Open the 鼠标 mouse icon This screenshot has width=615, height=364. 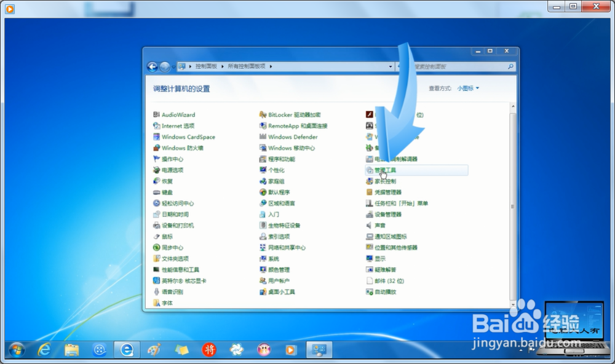pos(156,237)
